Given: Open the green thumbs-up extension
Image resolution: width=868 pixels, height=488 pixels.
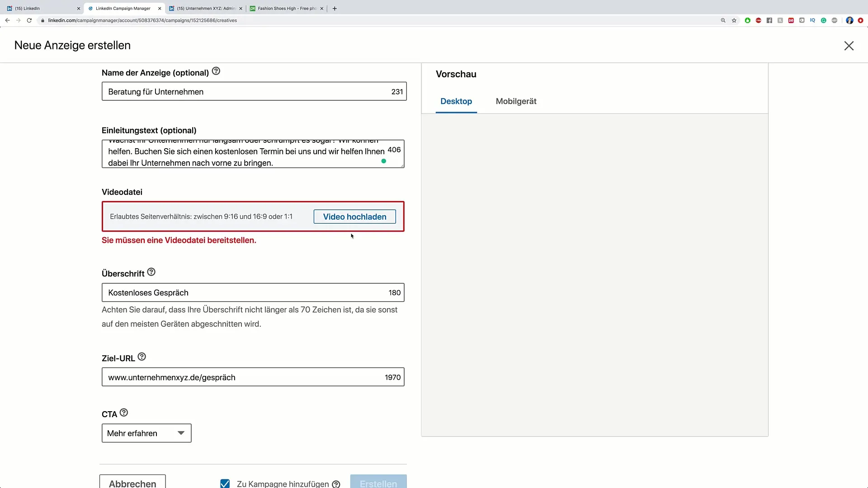Looking at the screenshot, I should pos(747,20).
